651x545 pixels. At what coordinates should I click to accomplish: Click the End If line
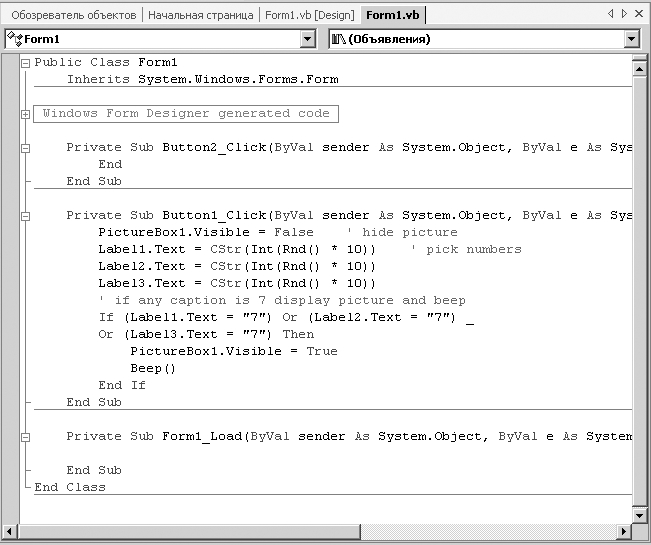[122, 386]
